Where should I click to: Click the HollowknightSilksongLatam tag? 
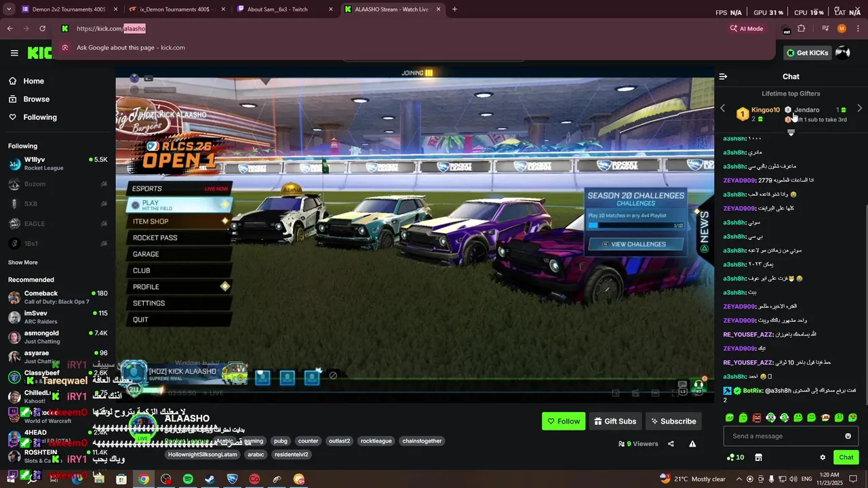202,455
